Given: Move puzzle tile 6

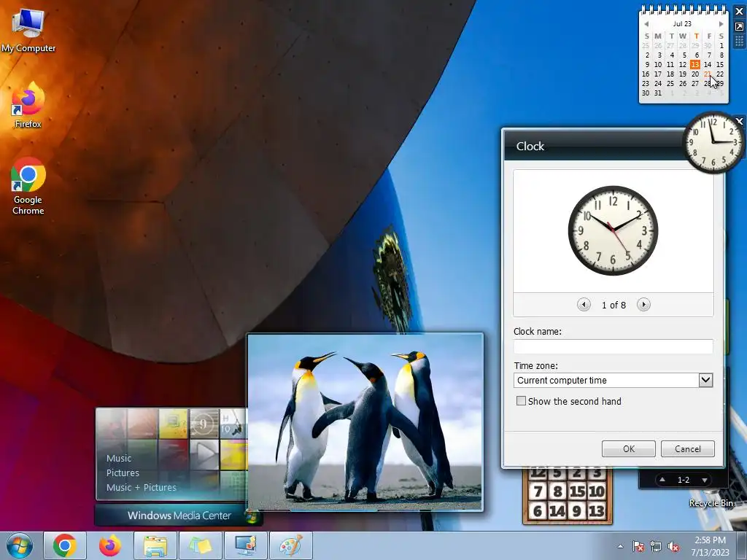Looking at the screenshot, I should (538, 511).
